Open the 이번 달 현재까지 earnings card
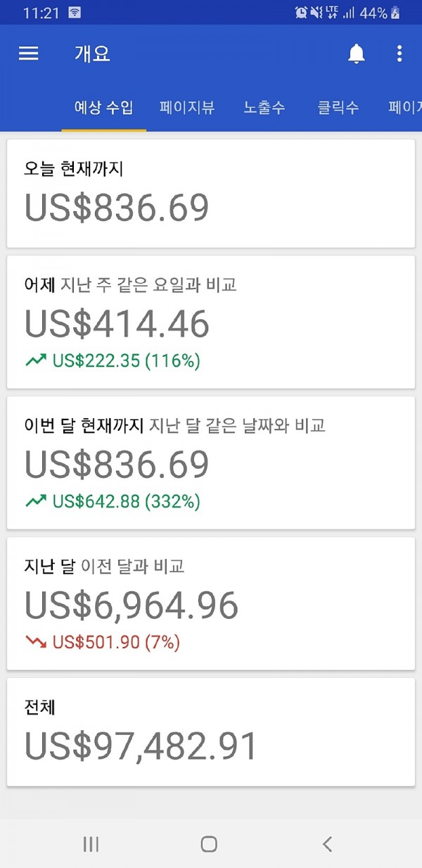 pyautogui.click(x=211, y=463)
